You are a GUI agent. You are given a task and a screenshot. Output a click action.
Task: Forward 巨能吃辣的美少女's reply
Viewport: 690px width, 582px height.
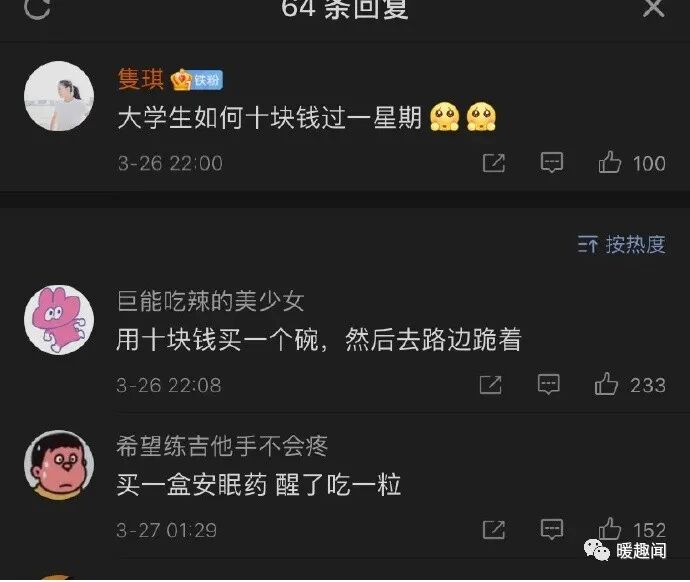(491, 385)
